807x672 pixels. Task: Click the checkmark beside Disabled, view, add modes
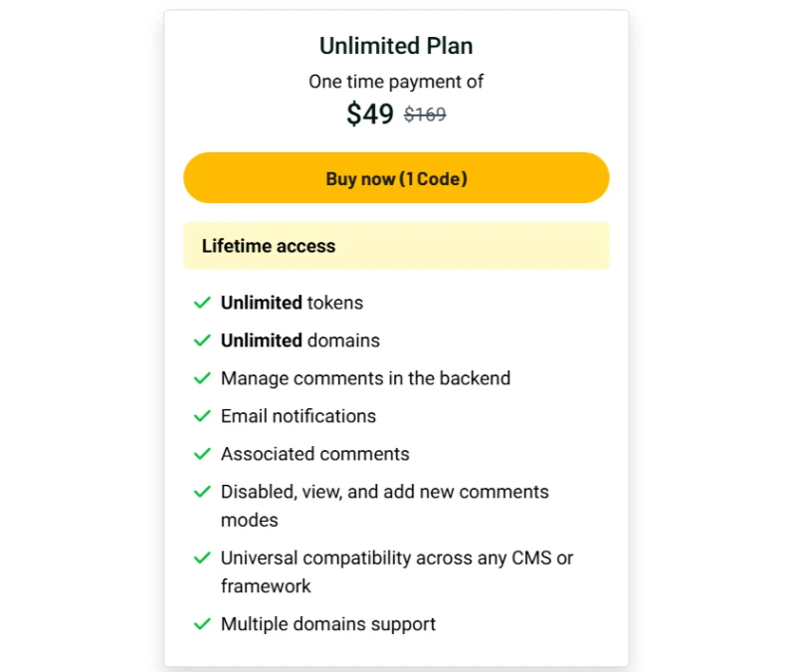202,491
